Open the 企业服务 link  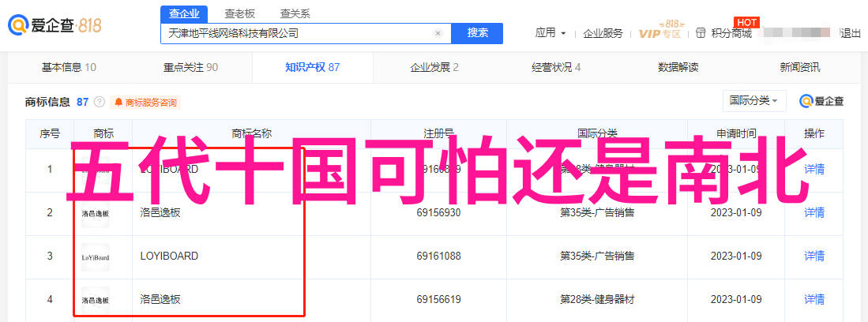(x=603, y=33)
